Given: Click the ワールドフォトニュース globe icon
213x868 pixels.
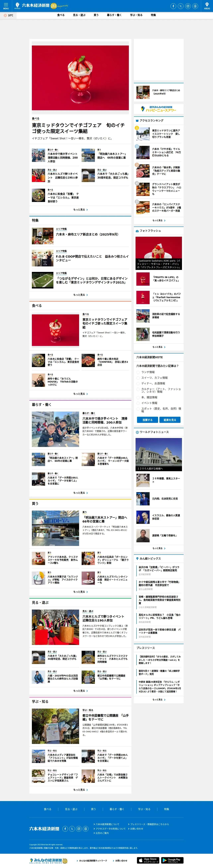Looking at the screenshot, I should pyautogui.click(x=137, y=432).
